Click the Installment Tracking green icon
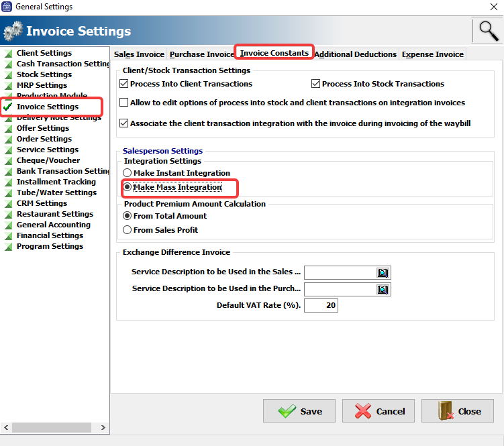Image resolution: width=504 pixels, height=446 pixels. [8, 182]
